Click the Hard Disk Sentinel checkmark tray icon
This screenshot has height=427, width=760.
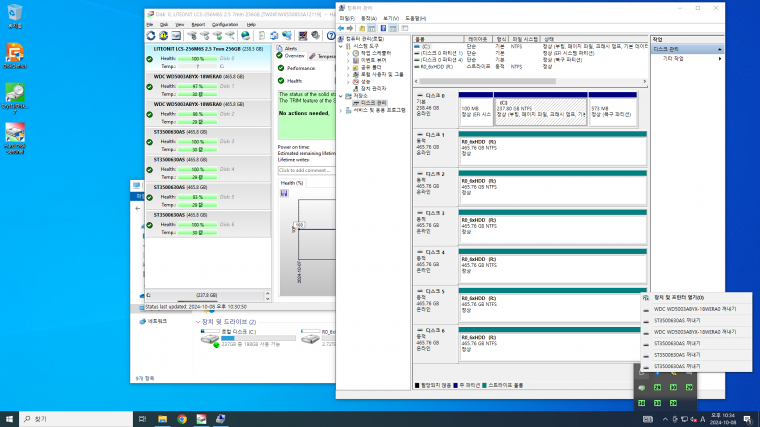click(642, 388)
